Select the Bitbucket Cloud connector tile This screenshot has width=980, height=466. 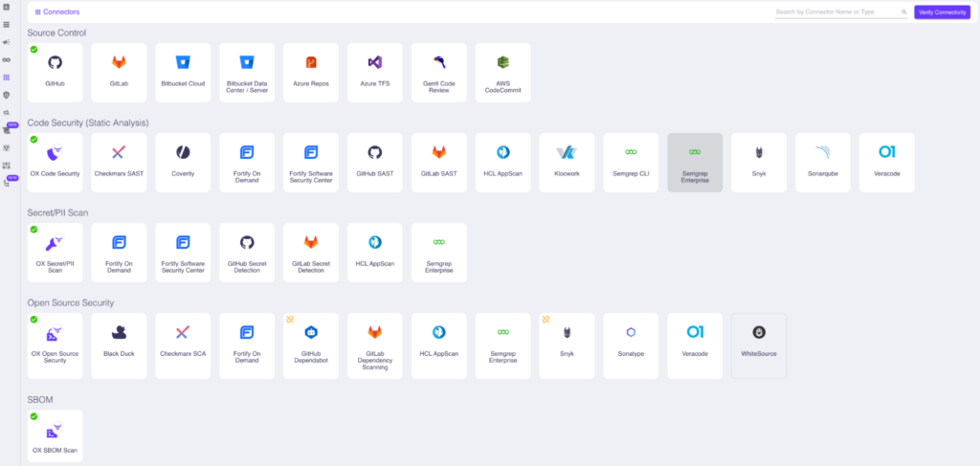pyautogui.click(x=183, y=73)
